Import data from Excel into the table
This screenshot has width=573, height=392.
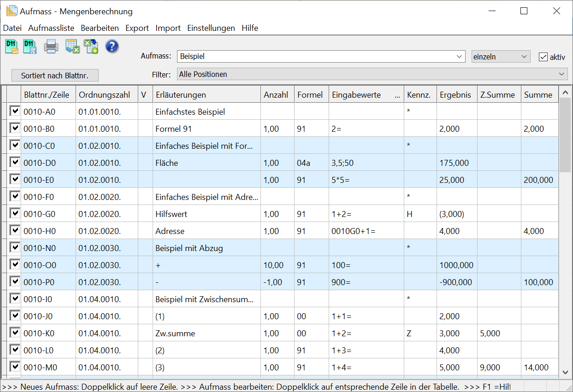(91, 47)
